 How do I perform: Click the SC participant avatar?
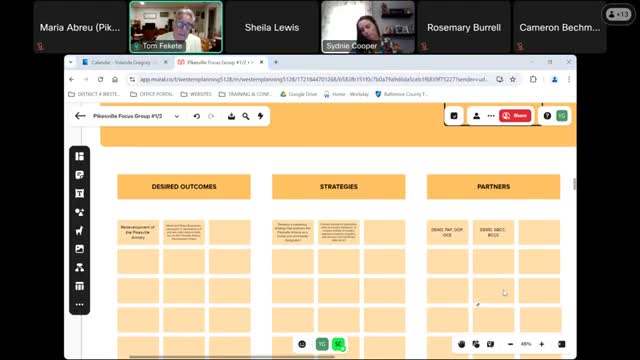click(338, 344)
